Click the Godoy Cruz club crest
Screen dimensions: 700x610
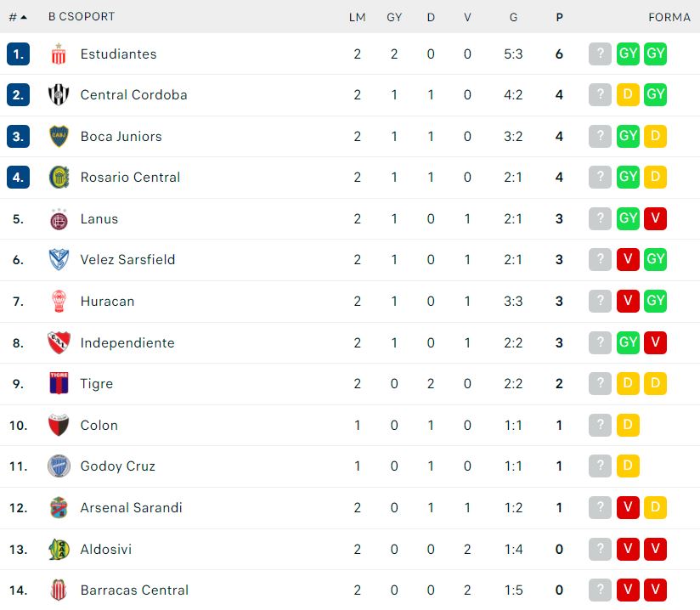point(59,466)
